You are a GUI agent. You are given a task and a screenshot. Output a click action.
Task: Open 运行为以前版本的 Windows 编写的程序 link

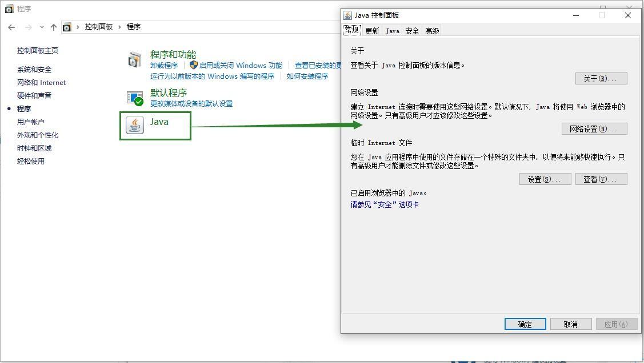pos(213,76)
